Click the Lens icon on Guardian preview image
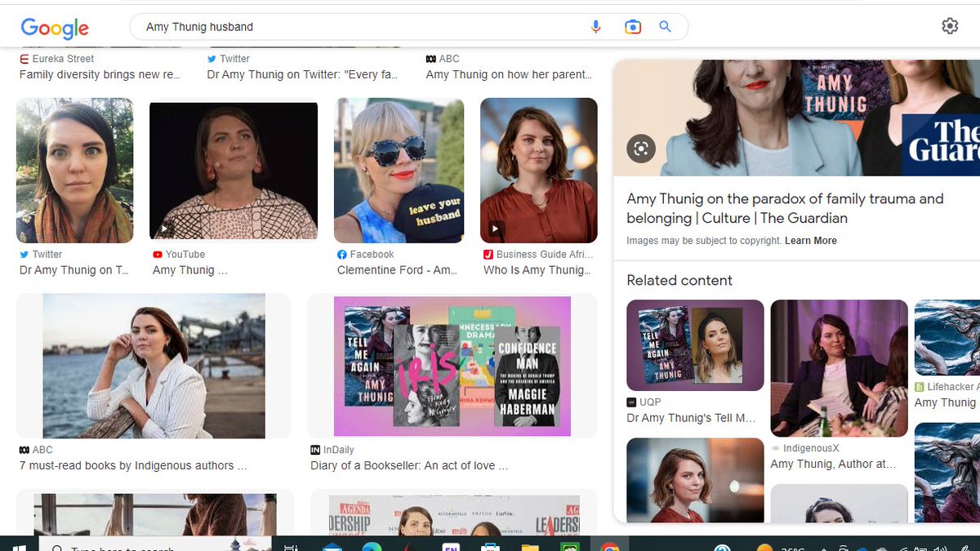 coord(641,149)
